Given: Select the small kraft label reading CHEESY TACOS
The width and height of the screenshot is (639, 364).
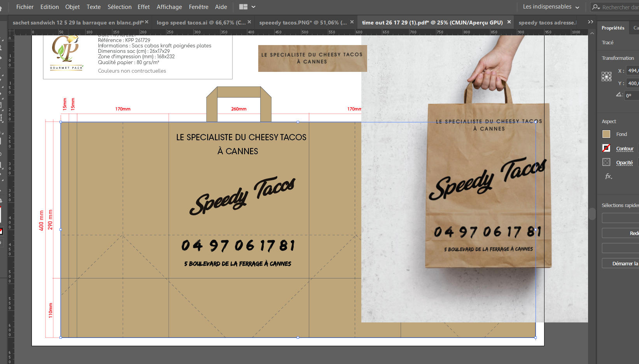Looking at the screenshot, I should click(x=312, y=58).
